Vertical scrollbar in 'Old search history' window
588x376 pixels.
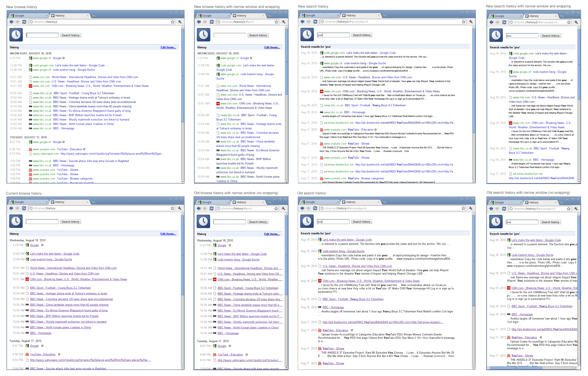click(x=474, y=291)
